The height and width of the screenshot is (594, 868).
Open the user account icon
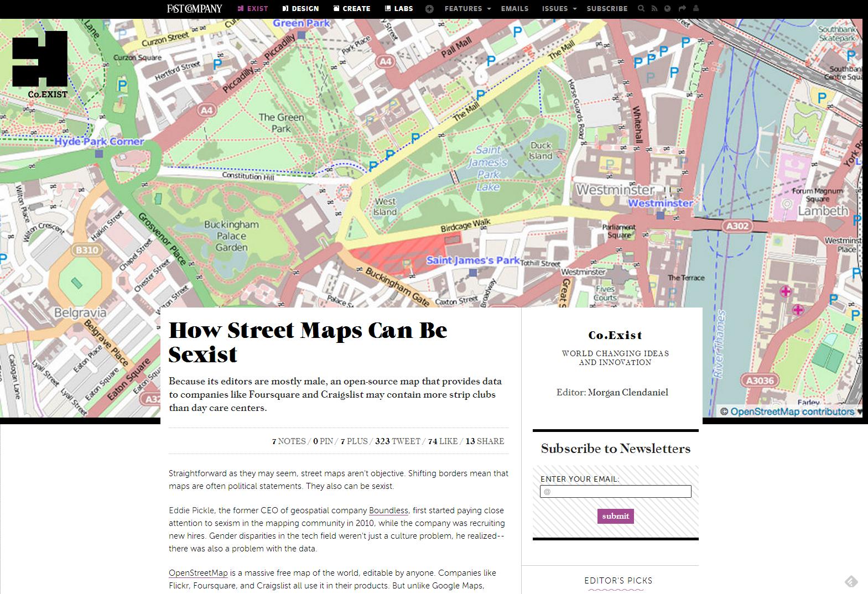(696, 8)
